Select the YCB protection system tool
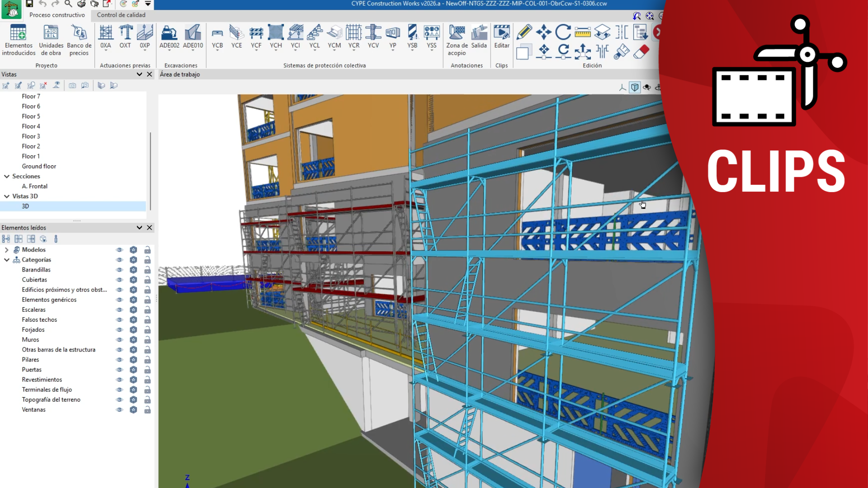 [x=217, y=38]
